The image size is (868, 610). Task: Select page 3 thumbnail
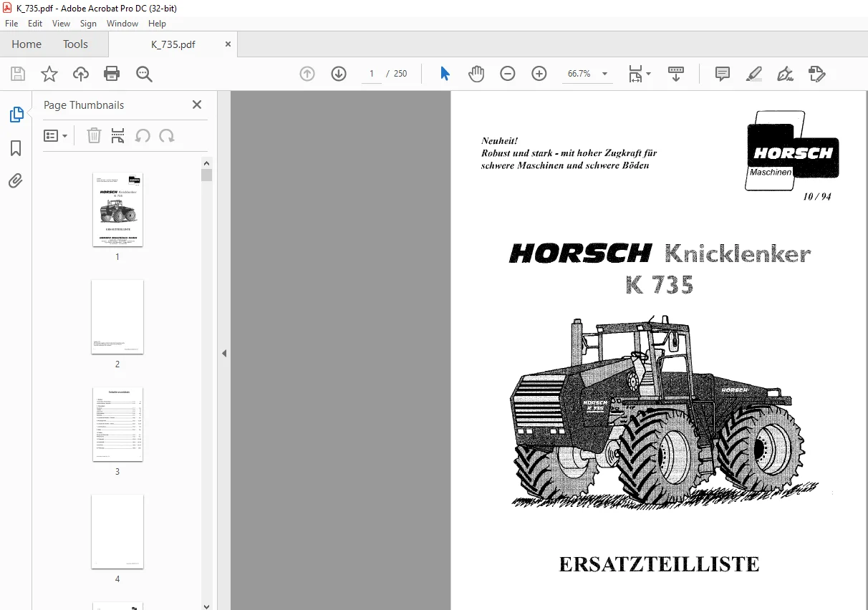tap(117, 424)
